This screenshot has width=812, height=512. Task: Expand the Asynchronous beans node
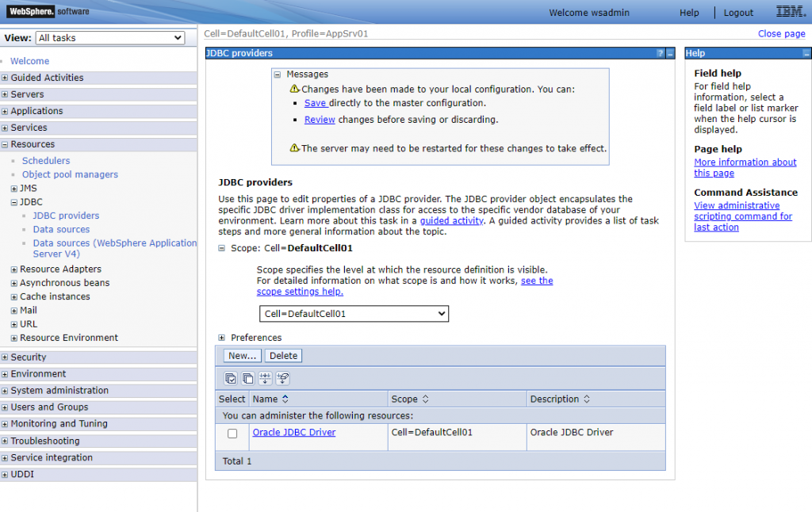[14, 283]
